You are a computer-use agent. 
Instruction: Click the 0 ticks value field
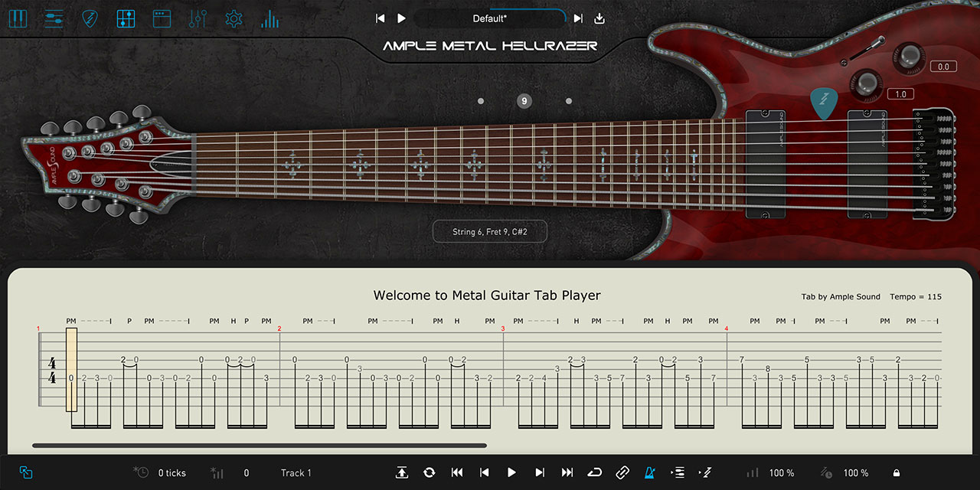(x=172, y=473)
